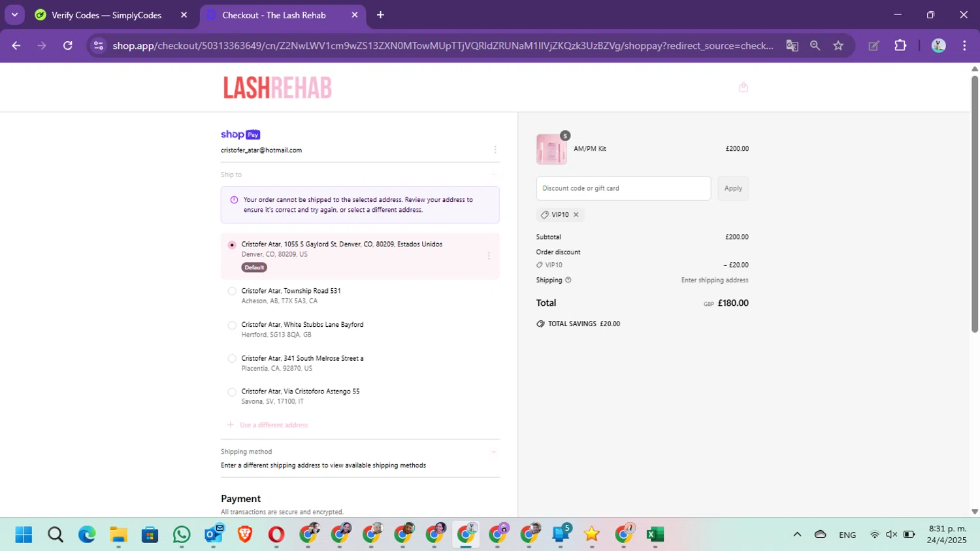Open the three-dot menu beside the email
This screenshot has height=551, width=980.
pos(495,150)
